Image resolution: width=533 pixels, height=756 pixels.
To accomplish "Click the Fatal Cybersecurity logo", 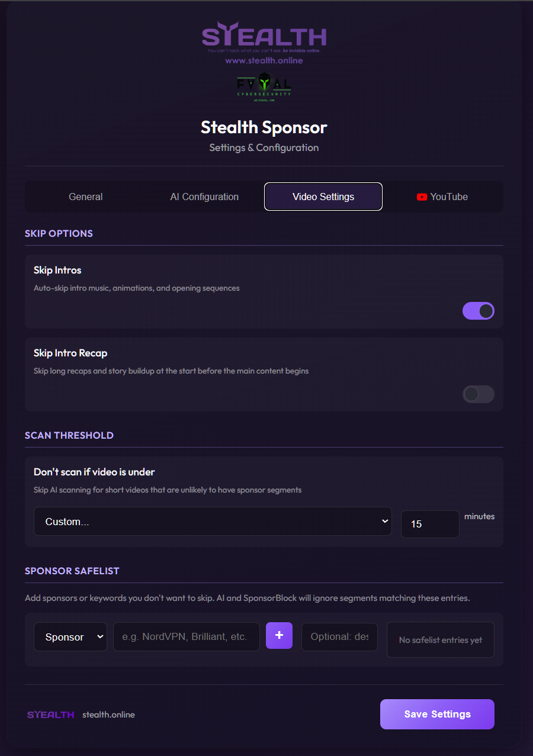I will pyautogui.click(x=264, y=88).
